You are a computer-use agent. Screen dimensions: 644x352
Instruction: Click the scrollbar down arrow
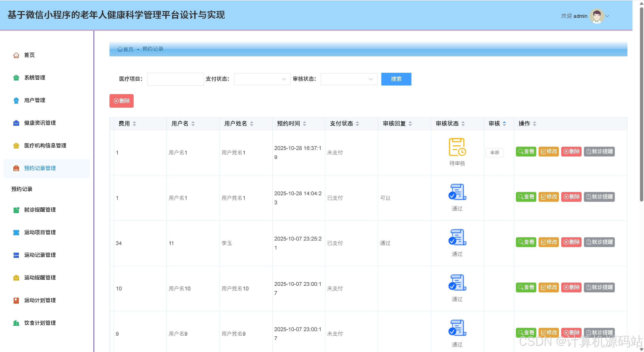point(641,349)
